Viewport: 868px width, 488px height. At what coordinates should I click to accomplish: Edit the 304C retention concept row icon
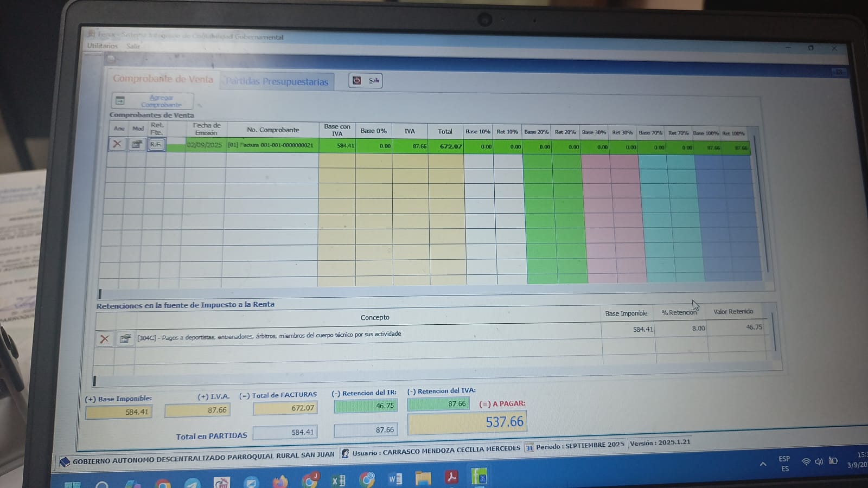point(125,339)
